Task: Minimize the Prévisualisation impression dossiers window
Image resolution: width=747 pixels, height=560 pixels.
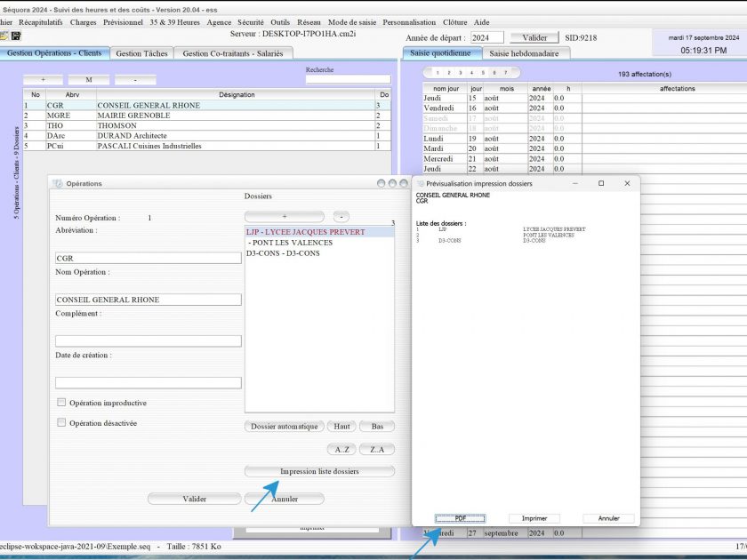Action: click(575, 183)
